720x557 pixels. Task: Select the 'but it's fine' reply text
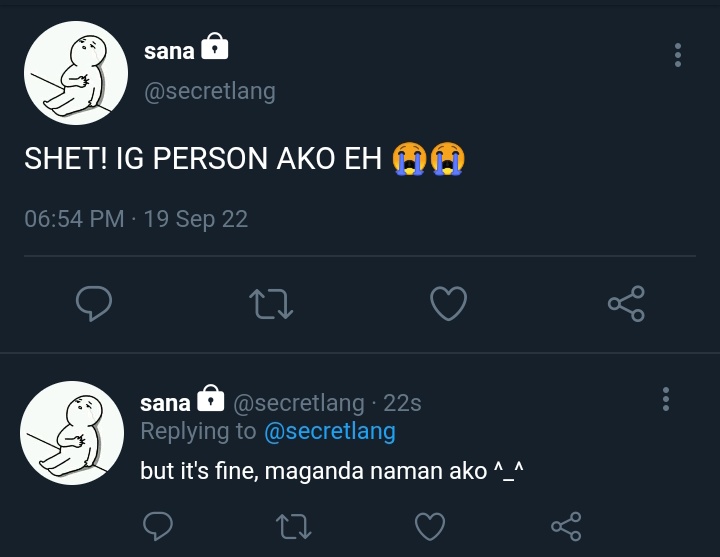coord(332,471)
